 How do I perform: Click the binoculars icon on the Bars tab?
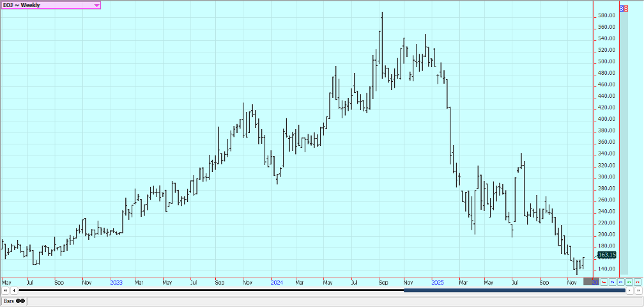[20, 301]
